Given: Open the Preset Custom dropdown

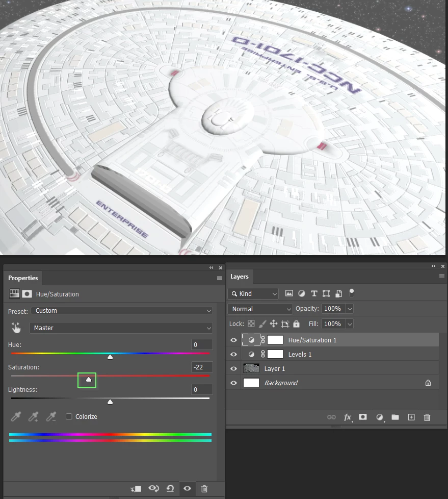Looking at the screenshot, I should pos(122,311).
